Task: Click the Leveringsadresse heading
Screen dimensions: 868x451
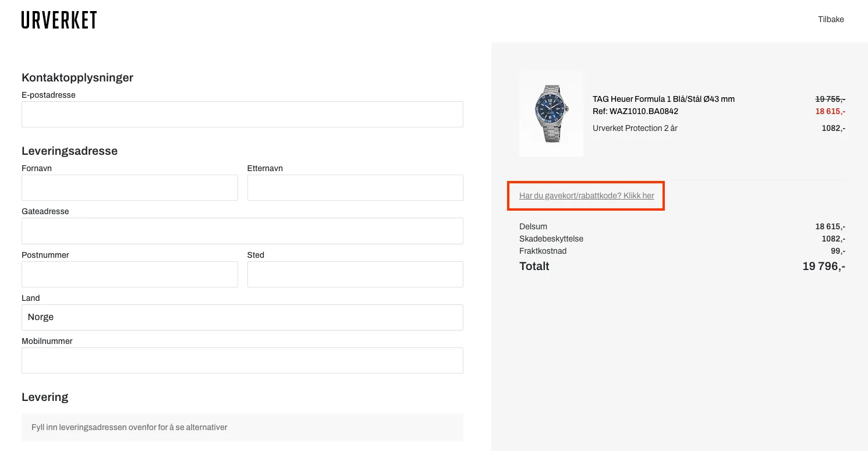Action: (x=69, y=151)
